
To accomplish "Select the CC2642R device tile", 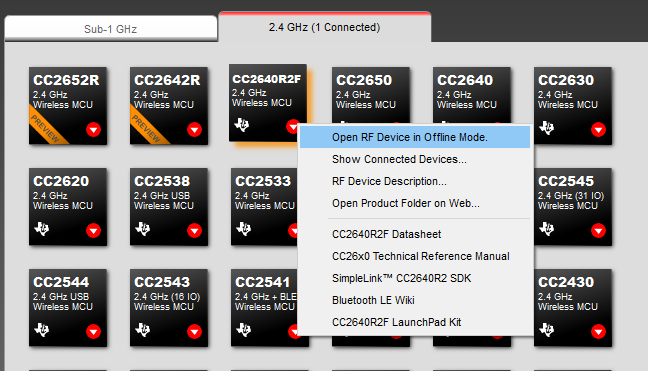I will pyautogui.click(x=169, y=106).
